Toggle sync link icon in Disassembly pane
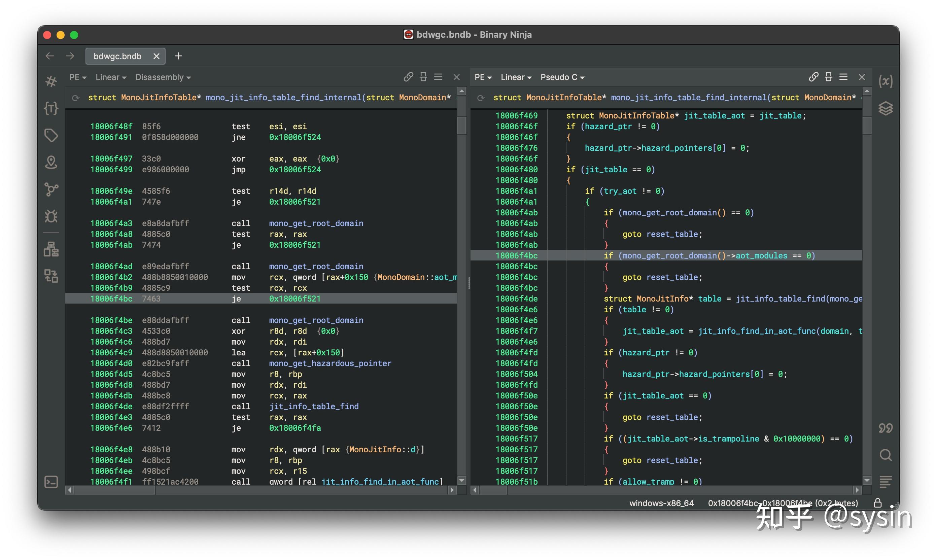This screenshot has height=560, width=937. pos(408,77)
